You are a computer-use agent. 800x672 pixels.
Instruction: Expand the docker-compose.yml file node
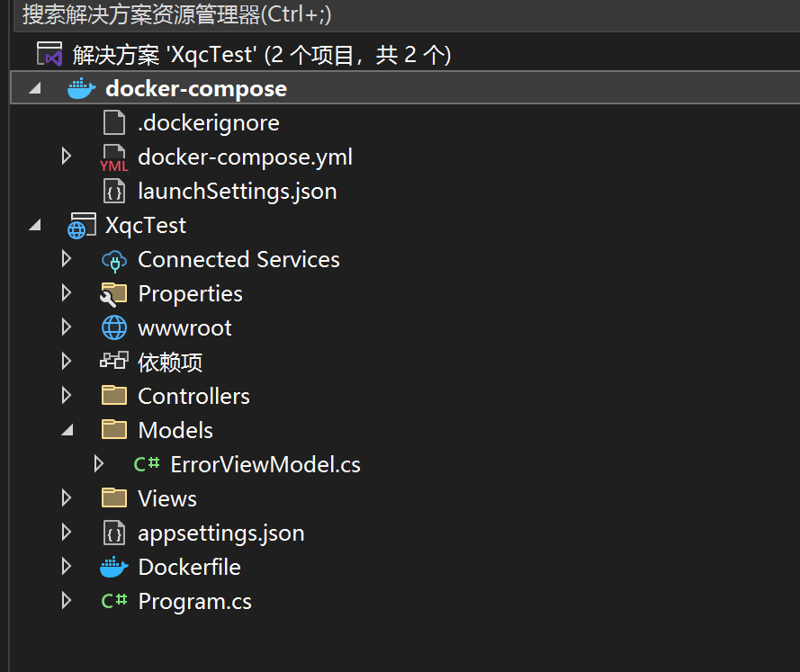(x=67, y=157)
